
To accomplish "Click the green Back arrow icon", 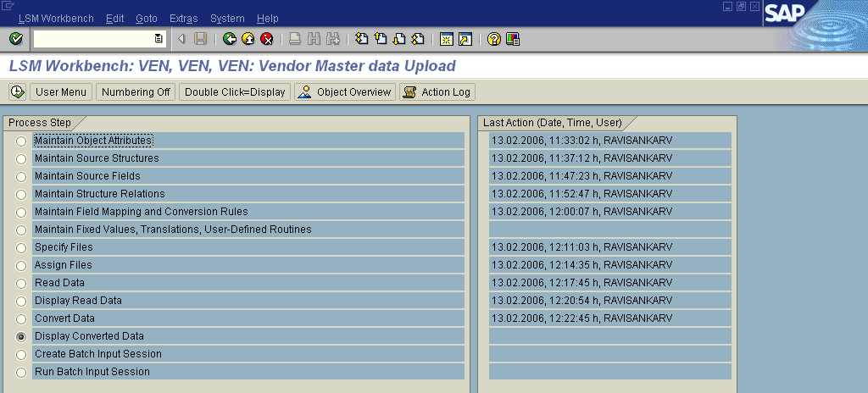I will coord(229,39).
